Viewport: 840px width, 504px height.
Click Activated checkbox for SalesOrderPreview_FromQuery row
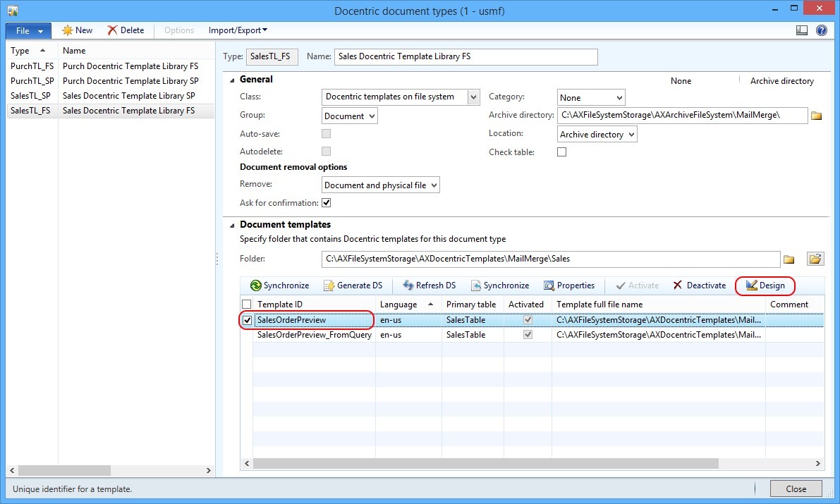tap(528, 335)
